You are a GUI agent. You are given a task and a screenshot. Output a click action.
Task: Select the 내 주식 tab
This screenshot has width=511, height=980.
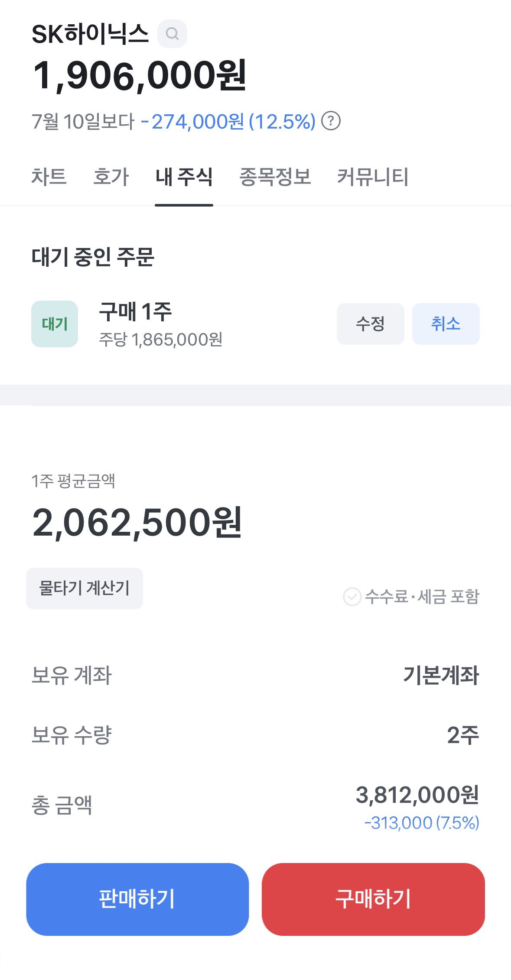[184, 177]
